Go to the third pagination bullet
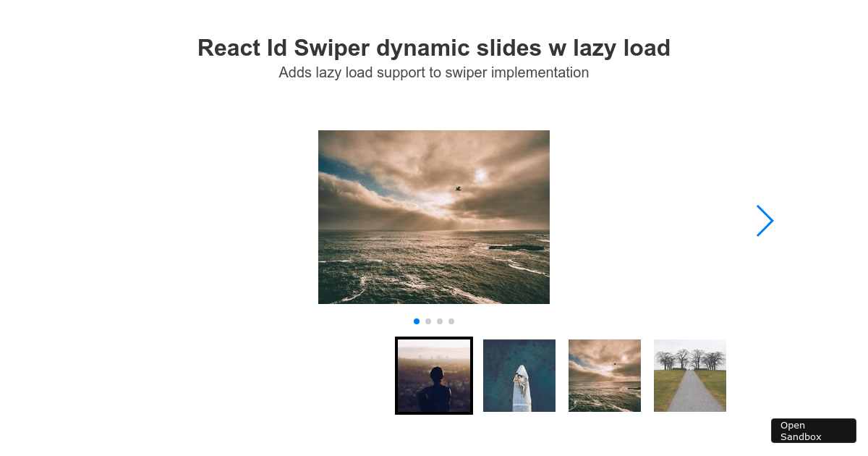 [440, 321]
